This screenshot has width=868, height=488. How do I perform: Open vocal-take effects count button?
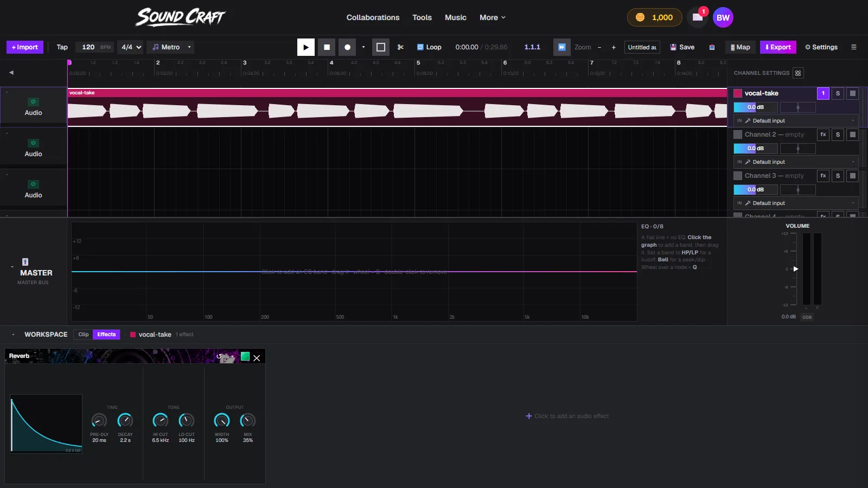tap(823, 93)
